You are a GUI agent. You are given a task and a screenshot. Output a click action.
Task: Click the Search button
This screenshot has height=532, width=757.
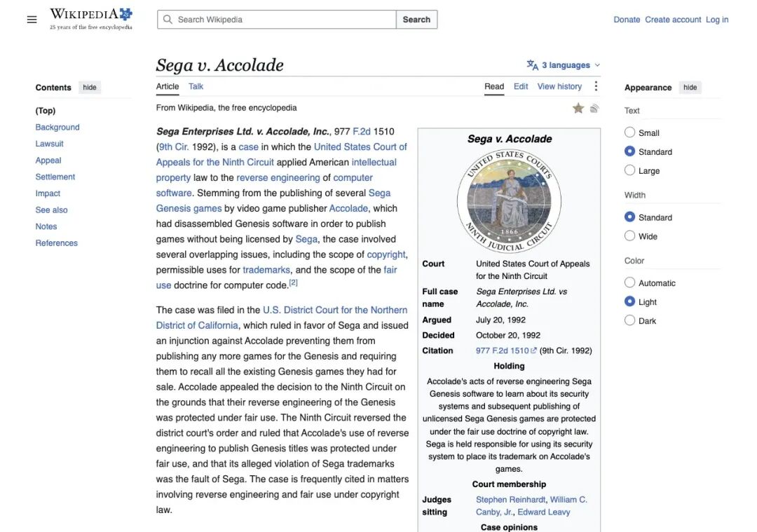(416, 20)
